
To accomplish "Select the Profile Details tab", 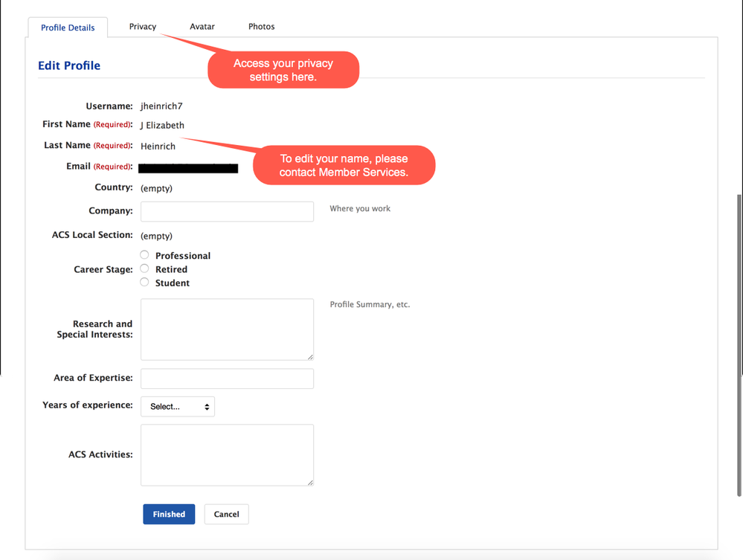I will click(68, 28).
